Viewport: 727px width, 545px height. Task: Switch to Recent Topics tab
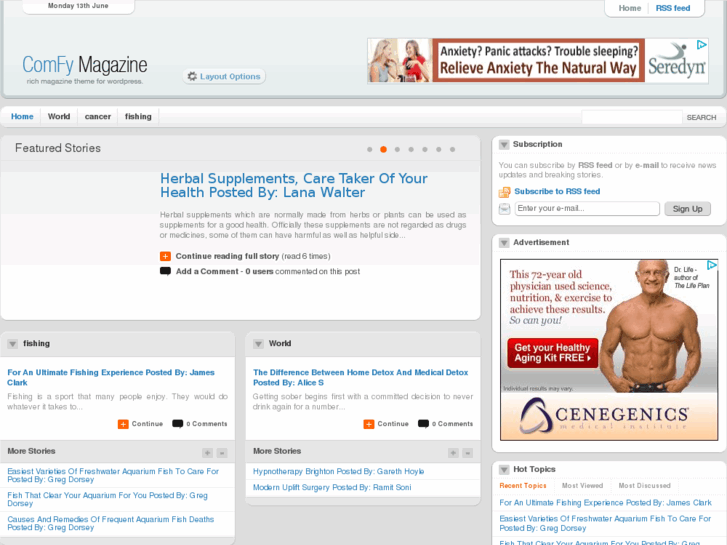coord(523,486)
